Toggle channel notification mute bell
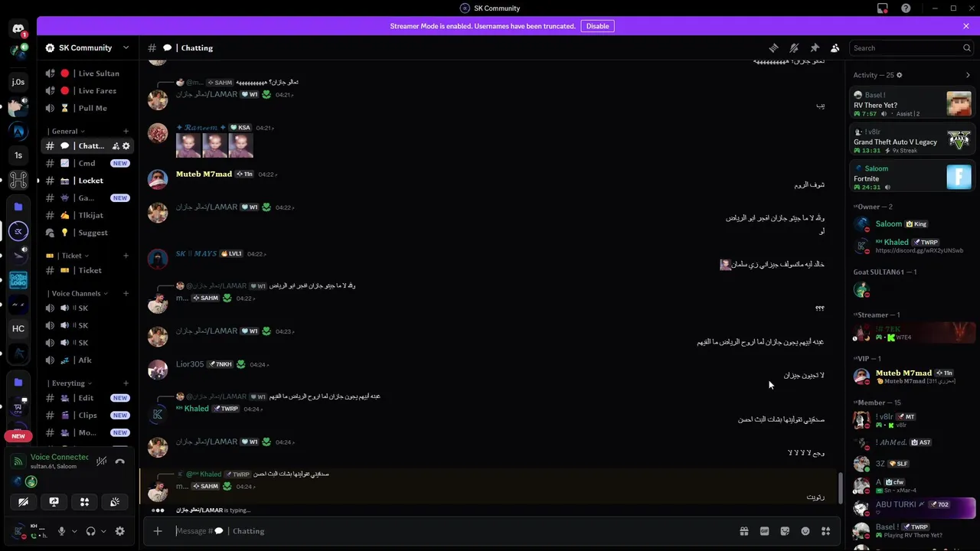980x551 pixels. click(794, 47)
